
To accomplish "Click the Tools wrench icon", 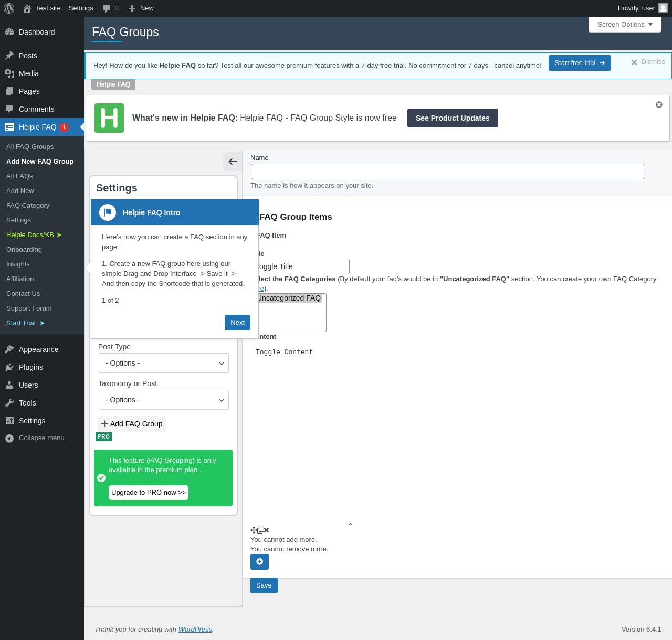I will tap(9, 403).
